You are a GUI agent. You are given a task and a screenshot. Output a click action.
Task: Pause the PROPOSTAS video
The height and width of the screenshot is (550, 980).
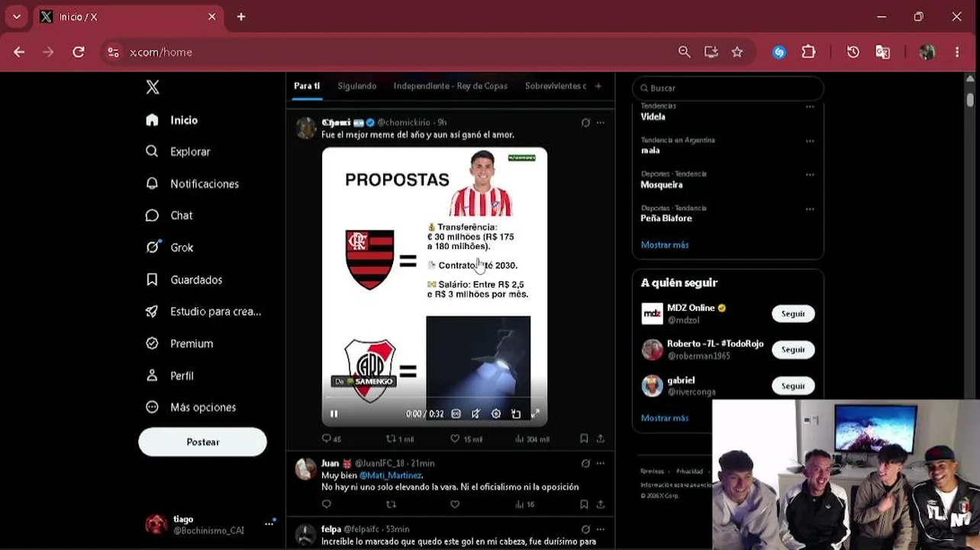(334, 414)
